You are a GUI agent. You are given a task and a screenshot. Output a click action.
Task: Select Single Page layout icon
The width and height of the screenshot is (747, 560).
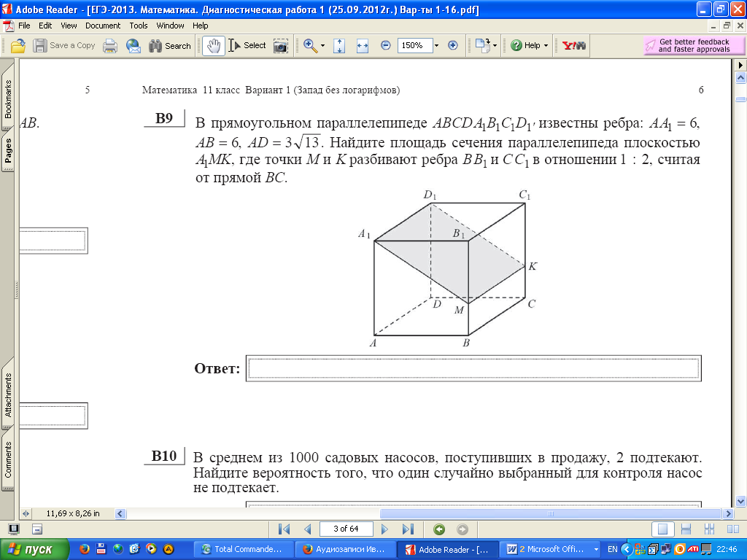tap(662, 529)
